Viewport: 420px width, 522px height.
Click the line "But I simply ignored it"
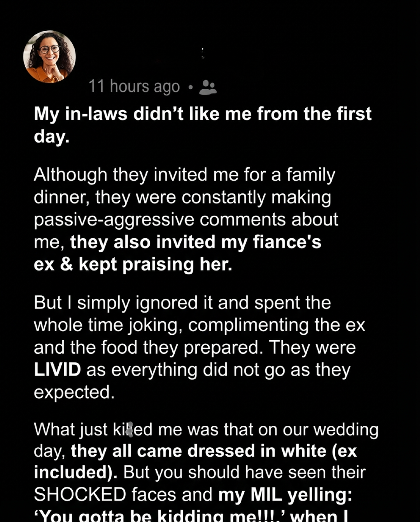pos(182,303)
